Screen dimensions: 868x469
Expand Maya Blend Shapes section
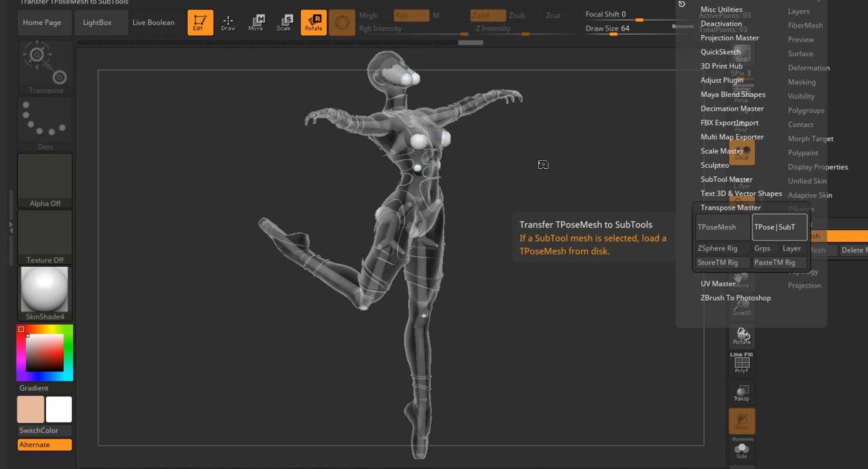click(733, 94)
